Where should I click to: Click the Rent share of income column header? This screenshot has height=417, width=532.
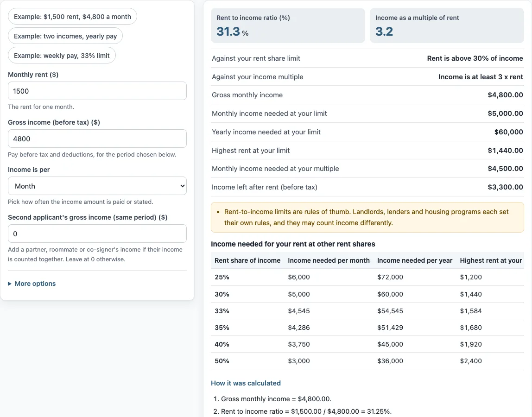(x=247, y=260)
